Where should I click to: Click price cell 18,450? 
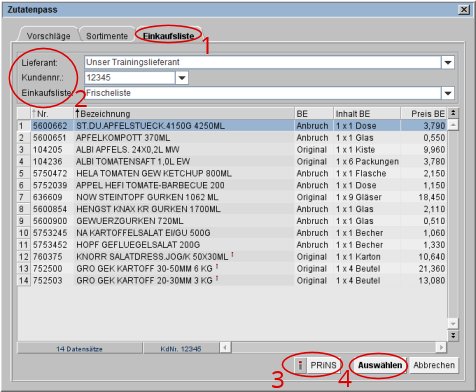(432, 197)
